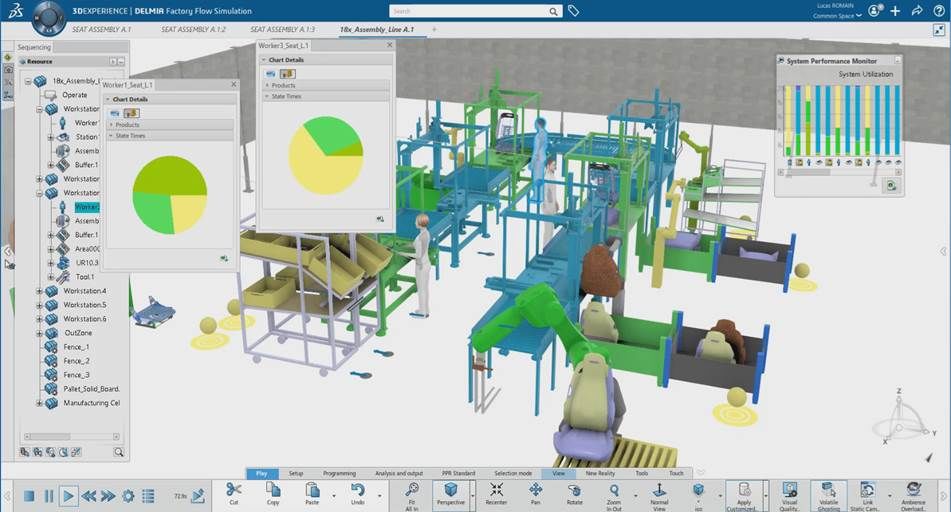Select Zoom In Out tool
The height and width of the screenshot is (512, 951).
614,494
